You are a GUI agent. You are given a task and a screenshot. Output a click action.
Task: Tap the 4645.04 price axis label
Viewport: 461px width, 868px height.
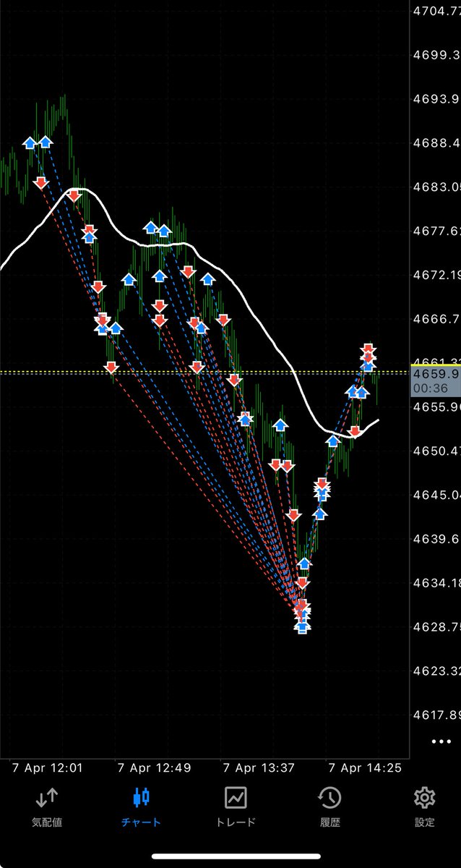(436, 495)
